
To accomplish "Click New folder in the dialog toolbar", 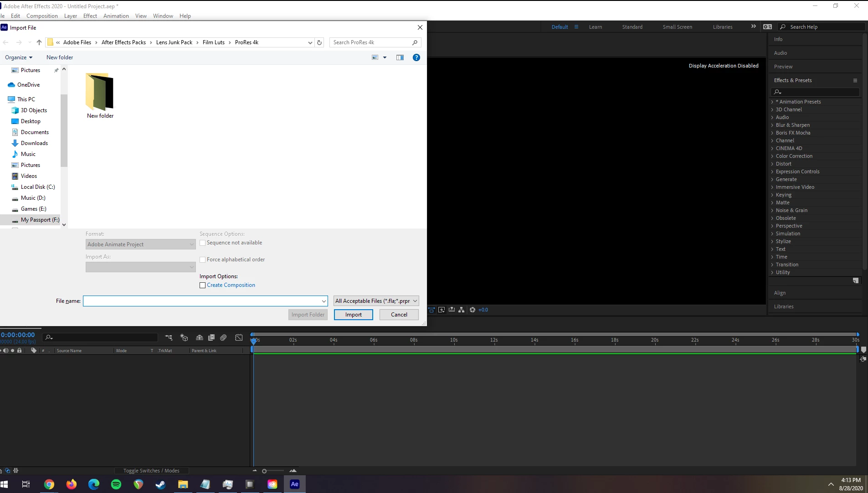I will pyautogui.click(x=60, y=57).
